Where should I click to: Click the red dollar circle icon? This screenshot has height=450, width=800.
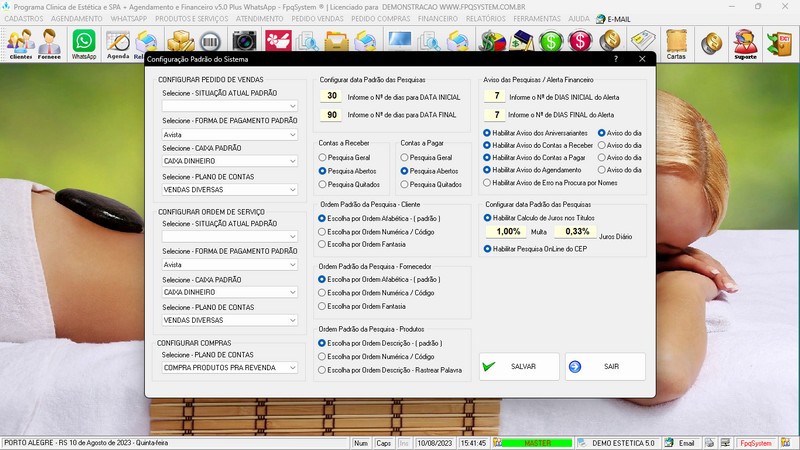(x=580, y=41)
